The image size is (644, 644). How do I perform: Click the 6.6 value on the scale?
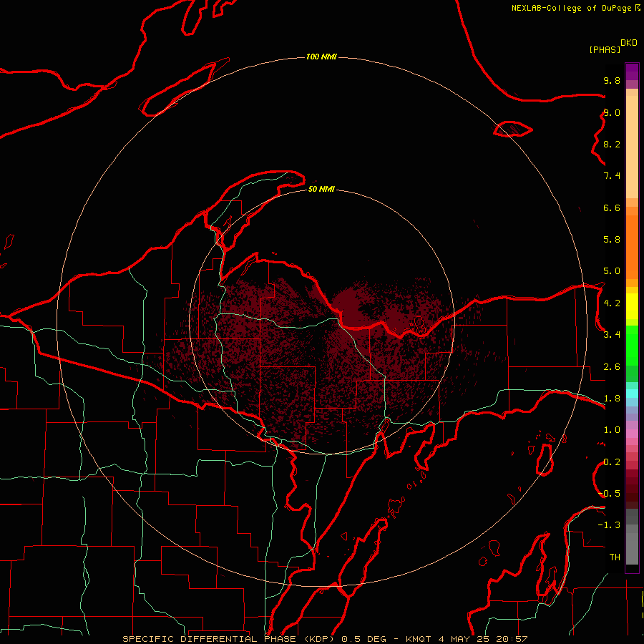[612, 208]
